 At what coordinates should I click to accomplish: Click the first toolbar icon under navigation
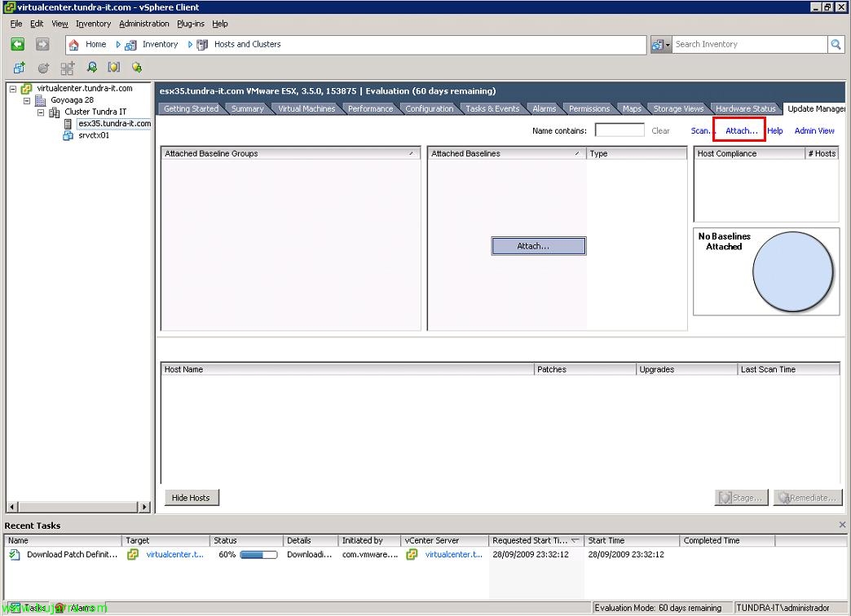tap(20, 68)
